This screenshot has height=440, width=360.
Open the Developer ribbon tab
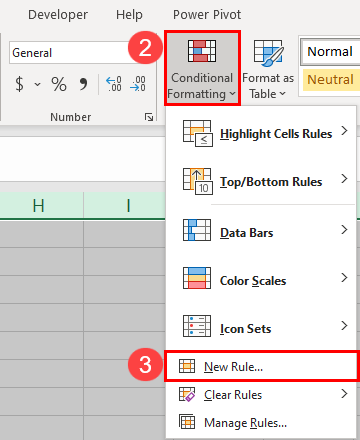[58, 15]
